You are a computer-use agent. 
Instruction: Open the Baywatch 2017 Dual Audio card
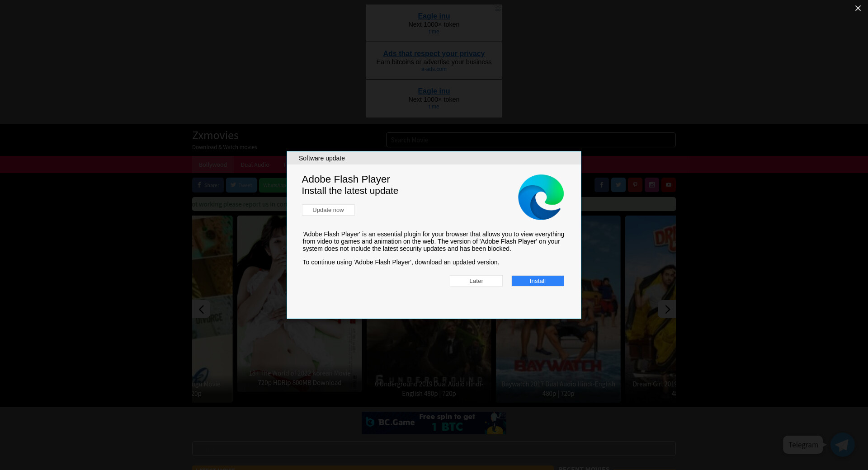point(558,362)
